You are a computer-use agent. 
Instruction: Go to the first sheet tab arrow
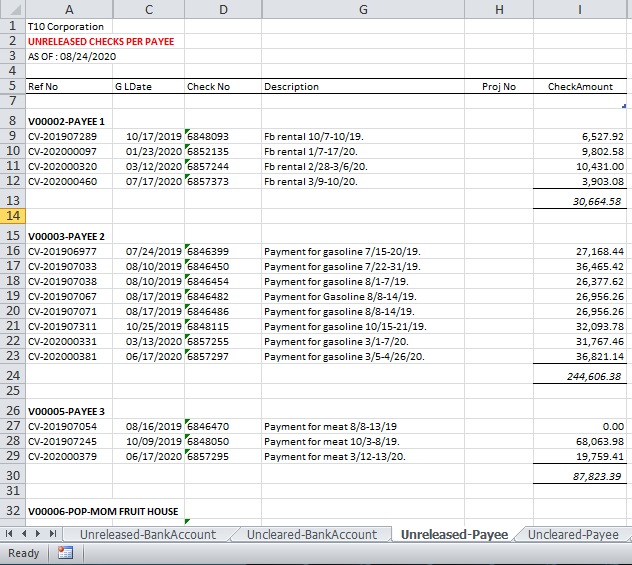pyautogui.click(x=9, y=534)
